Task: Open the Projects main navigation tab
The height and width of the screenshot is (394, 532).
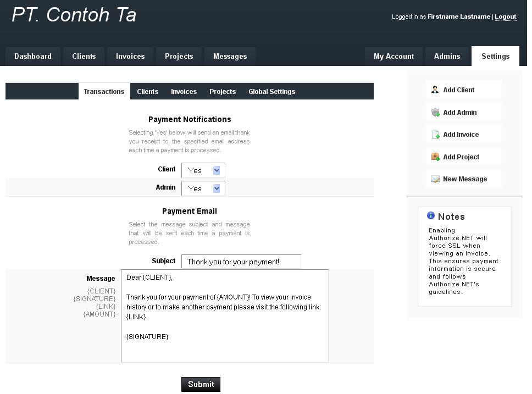Action: [x=179, y=57]
